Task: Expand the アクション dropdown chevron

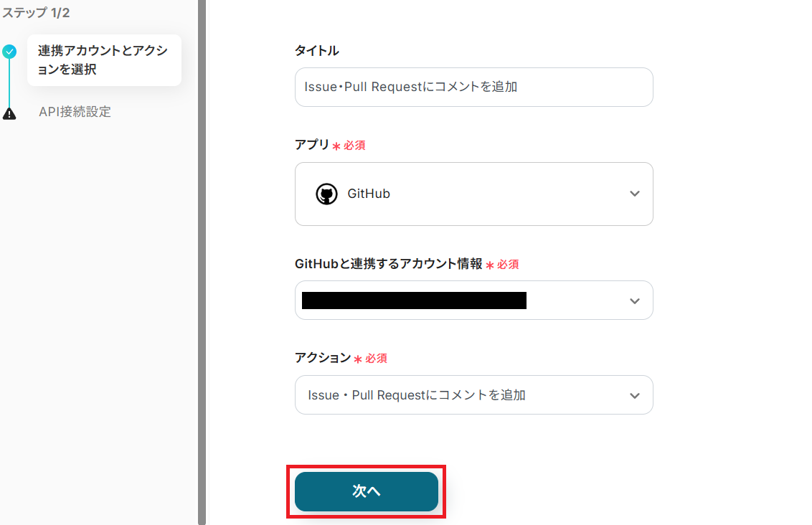Action: click(x=634, y=395)
